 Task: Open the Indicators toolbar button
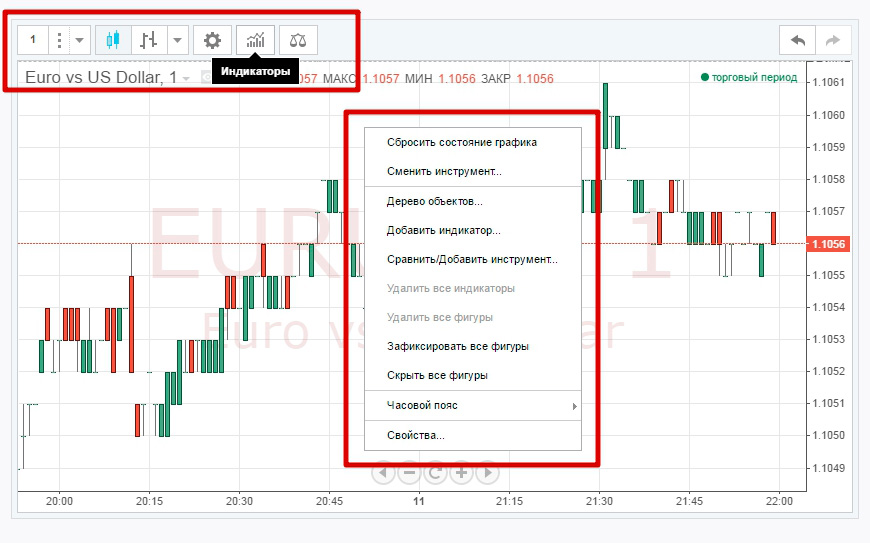tap(256, 40)
